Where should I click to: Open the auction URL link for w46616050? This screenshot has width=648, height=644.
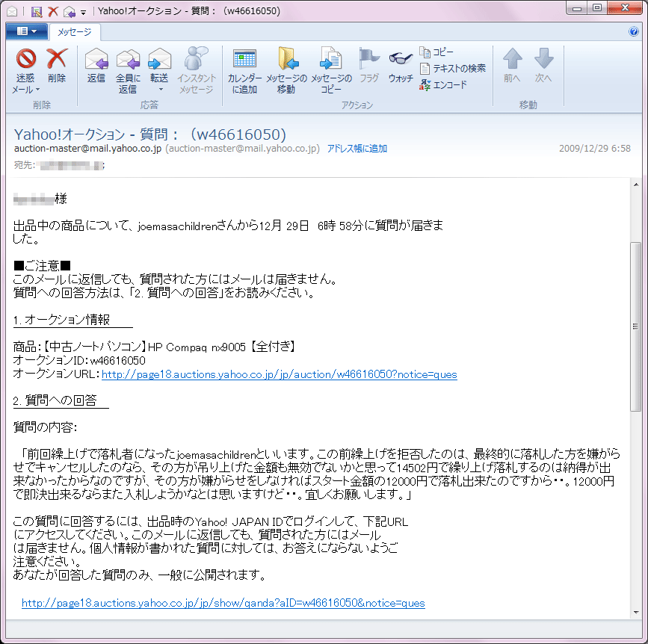(280, 374)
